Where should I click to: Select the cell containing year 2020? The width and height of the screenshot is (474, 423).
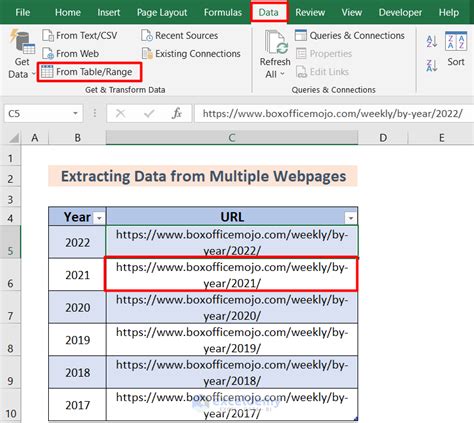[x=77, y=307]
